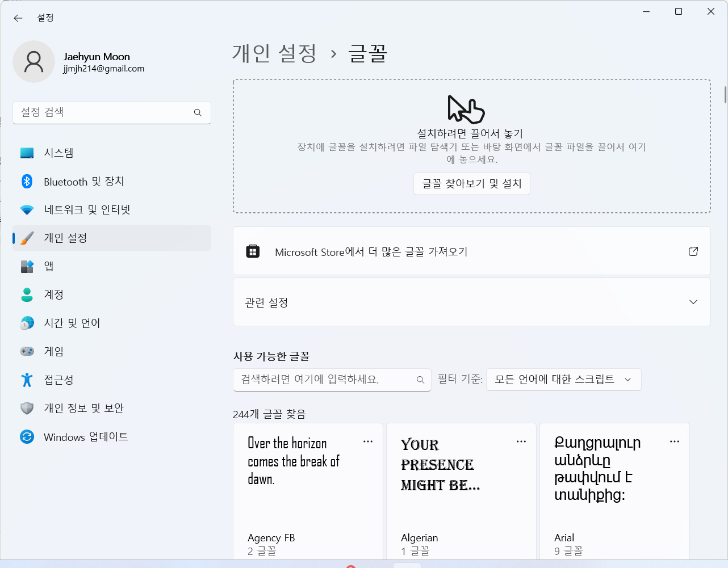Click the Microsoft Store external link icon
728x568 pixels.
pyautogui.click(x=693, y=251)
